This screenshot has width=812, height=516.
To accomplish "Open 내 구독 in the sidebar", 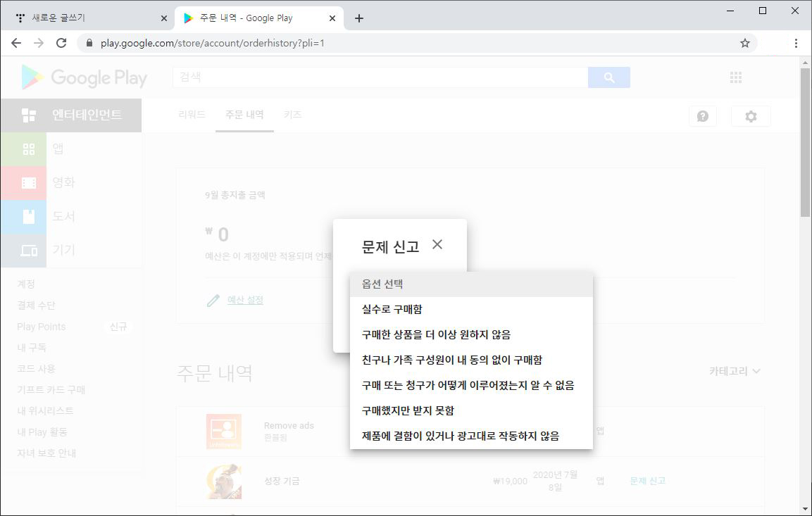I will (x=32, y=347).
